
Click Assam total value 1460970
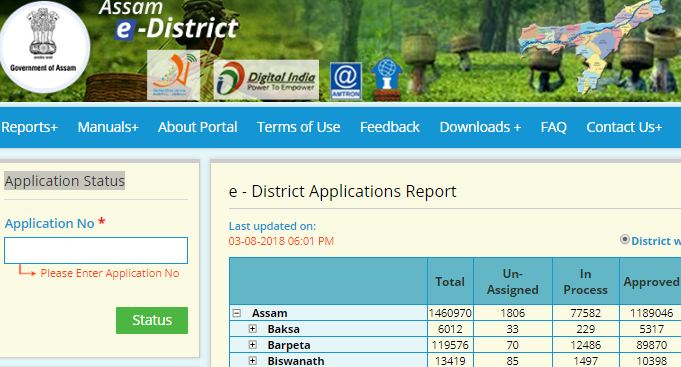pyautogui.click(x=450, y=313)
